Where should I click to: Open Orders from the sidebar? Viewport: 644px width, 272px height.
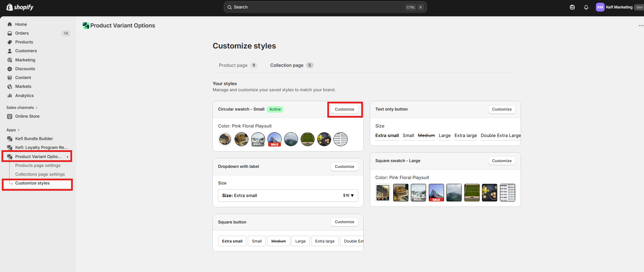tap(22, 33)
